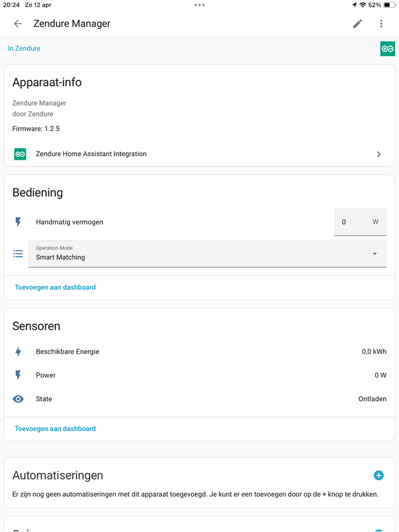Open the In Zendure link
Image resolution: width=399 pixels, height=532 pixels.
pyautogui.click(x=24, y=49)
